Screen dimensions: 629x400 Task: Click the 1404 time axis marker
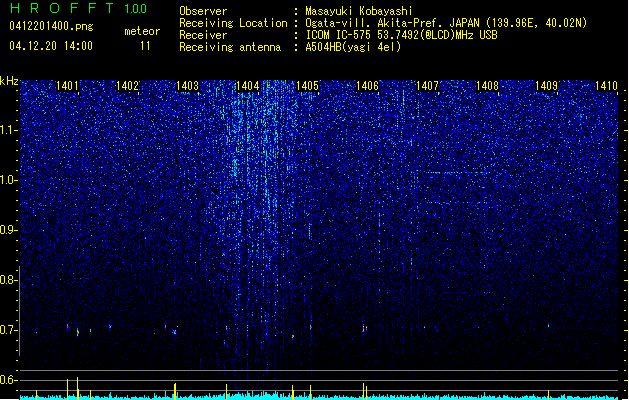[x=248, y=85]
